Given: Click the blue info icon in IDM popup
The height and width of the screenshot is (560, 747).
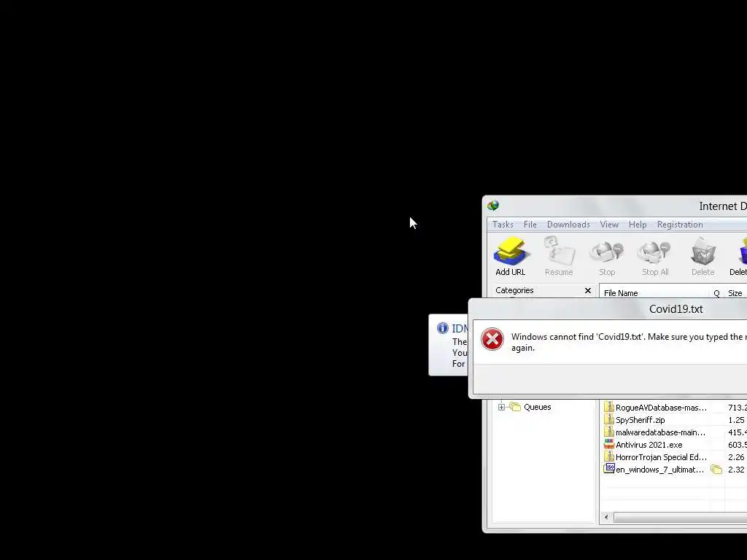Looking at the screenshot, I should 443,328.
